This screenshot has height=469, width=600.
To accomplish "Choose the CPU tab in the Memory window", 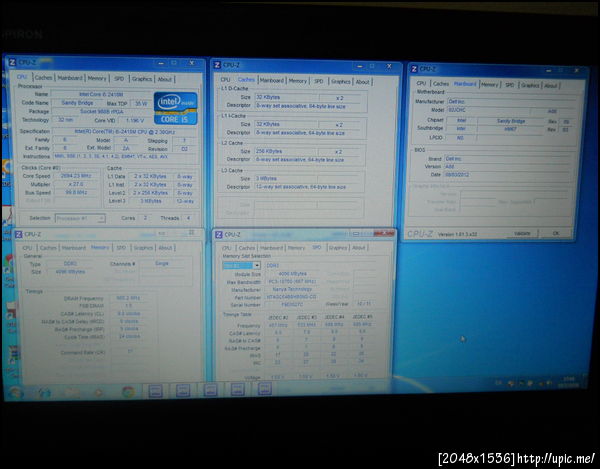I will click(27, 248).
